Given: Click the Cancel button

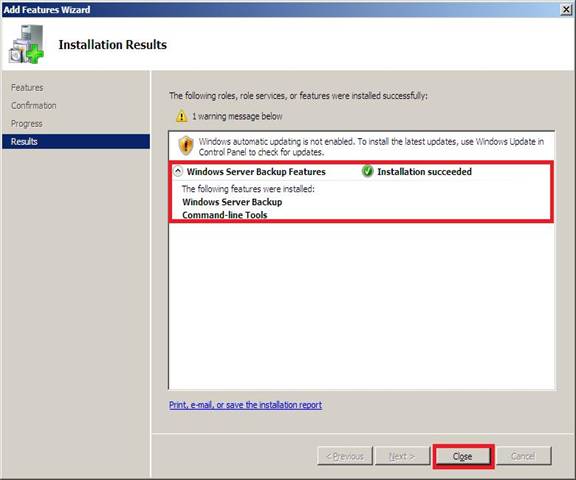Looking at the screenshot, I should pos(523,456).
